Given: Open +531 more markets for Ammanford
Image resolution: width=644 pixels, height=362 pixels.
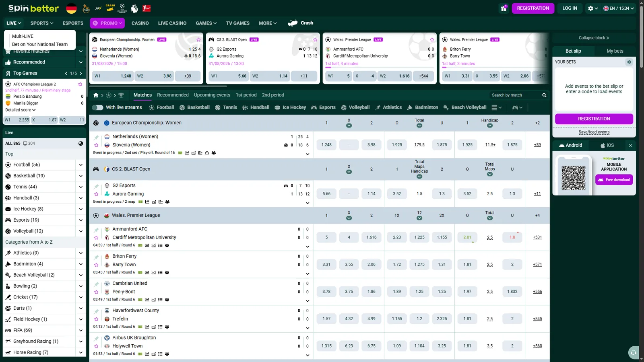Looking at the screenshot, I should 537,237.
